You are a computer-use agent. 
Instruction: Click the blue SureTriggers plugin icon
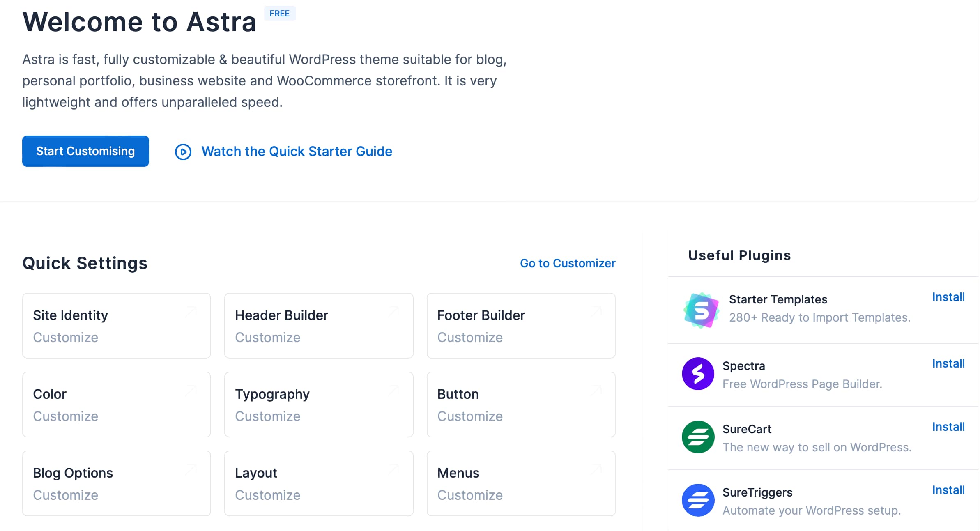(698, 500)
